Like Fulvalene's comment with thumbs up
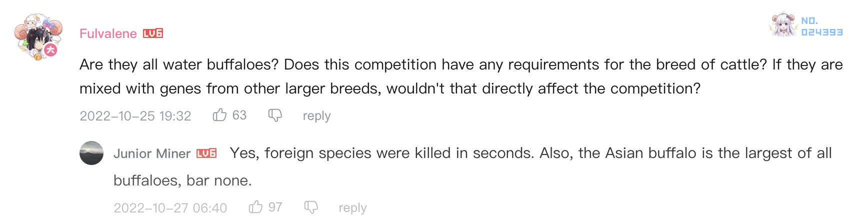This screenshot has width=868, height=223. (x=219, y=115)
